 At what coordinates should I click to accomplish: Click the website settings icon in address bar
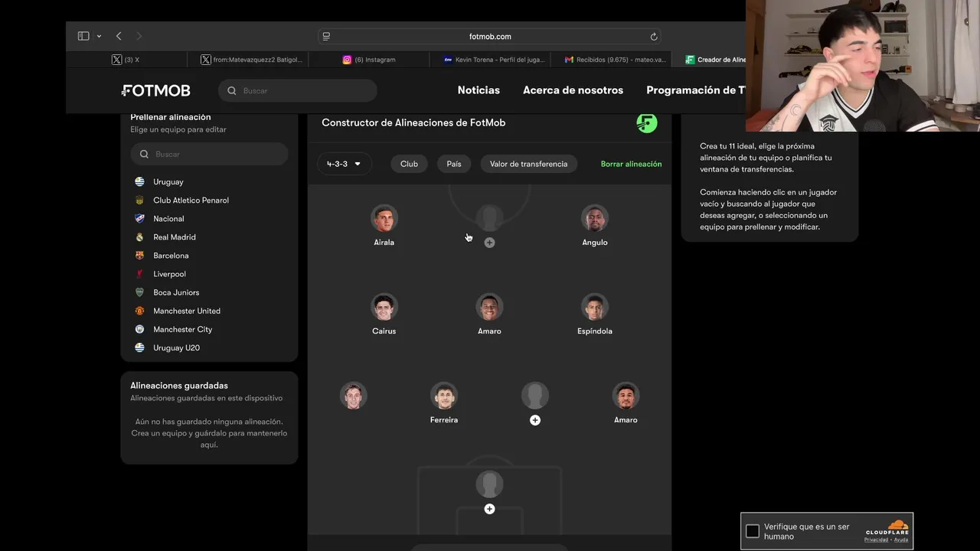tap(326, 36)
